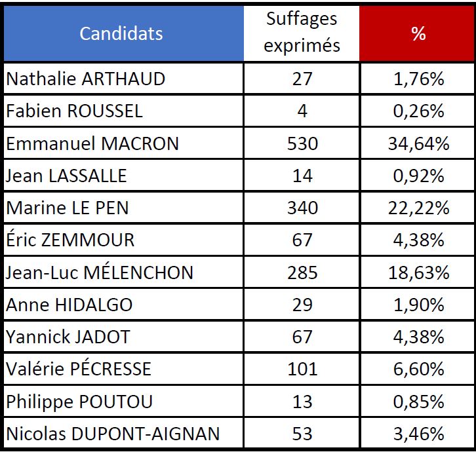Click the Fabien ROUSSEL row name

click(x=74, y=111)
